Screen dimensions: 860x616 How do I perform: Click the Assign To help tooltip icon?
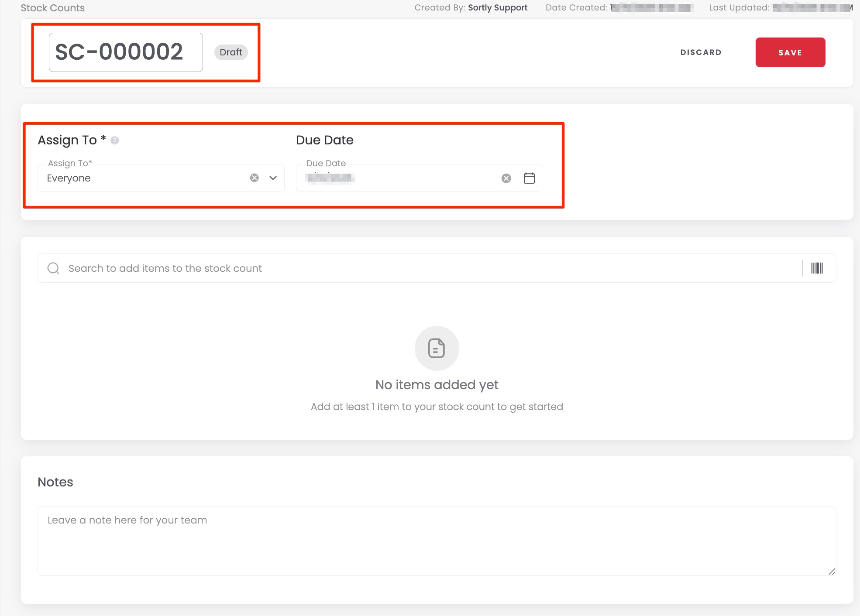(x=115, y=140)
